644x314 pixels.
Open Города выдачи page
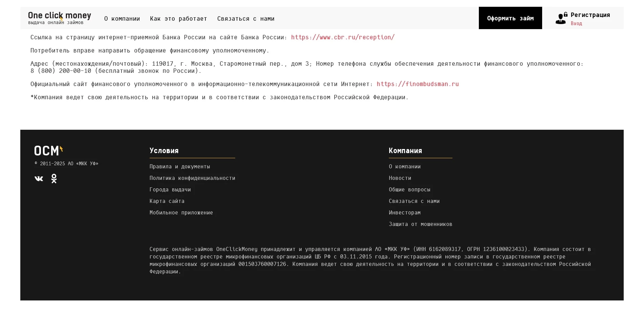pos(170,189)
